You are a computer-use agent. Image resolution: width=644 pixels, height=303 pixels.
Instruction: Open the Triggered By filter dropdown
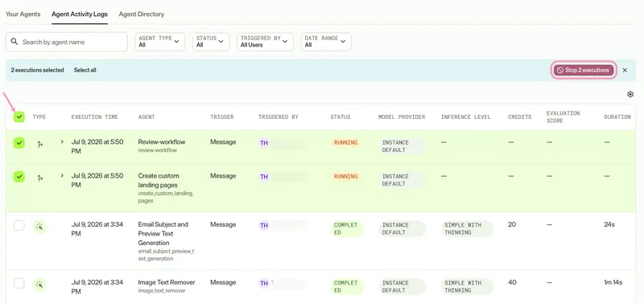click(x=265, y=42)
